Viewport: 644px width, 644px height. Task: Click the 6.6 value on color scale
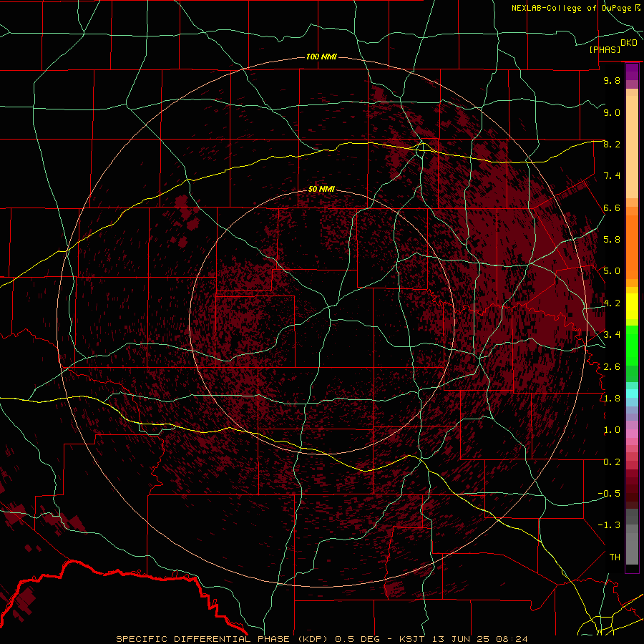(612, 208)
